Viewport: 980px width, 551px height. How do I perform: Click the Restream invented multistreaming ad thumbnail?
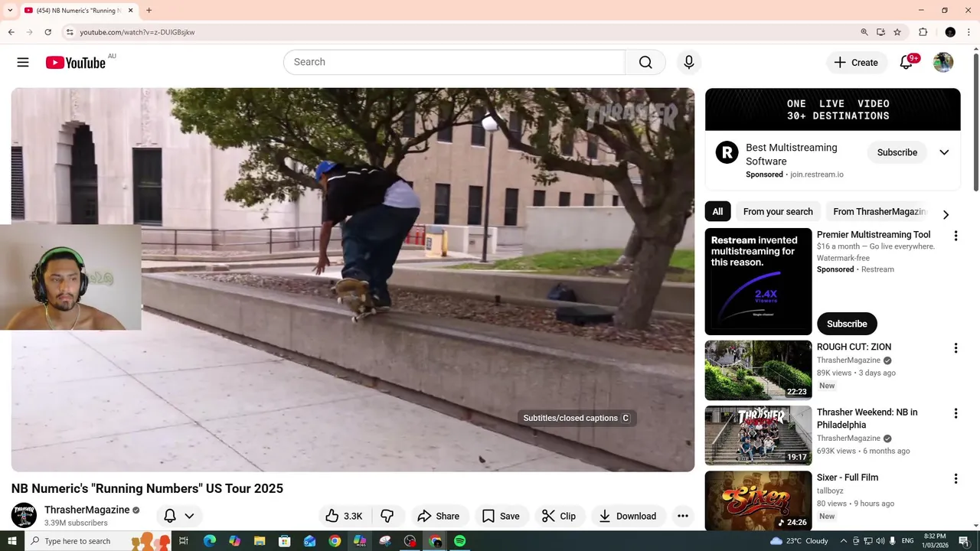(758, 281)
